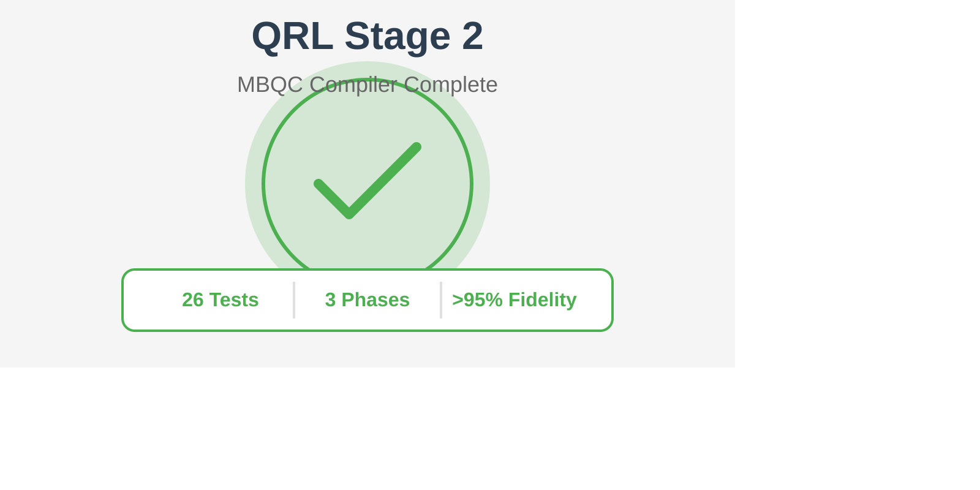Select the word "Compiler" in the subtitle
This screenshot has width=980, height=490.
(353, 85)
